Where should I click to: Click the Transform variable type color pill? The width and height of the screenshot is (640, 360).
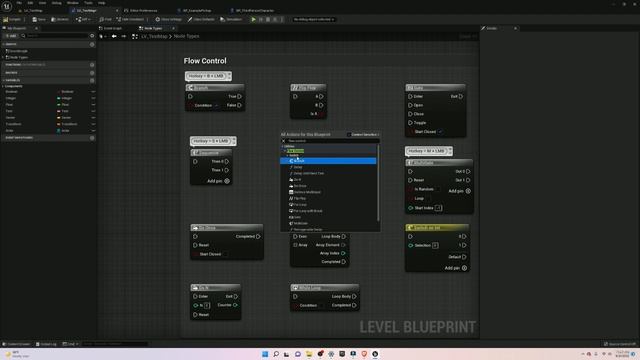click(x=59, y=124)
